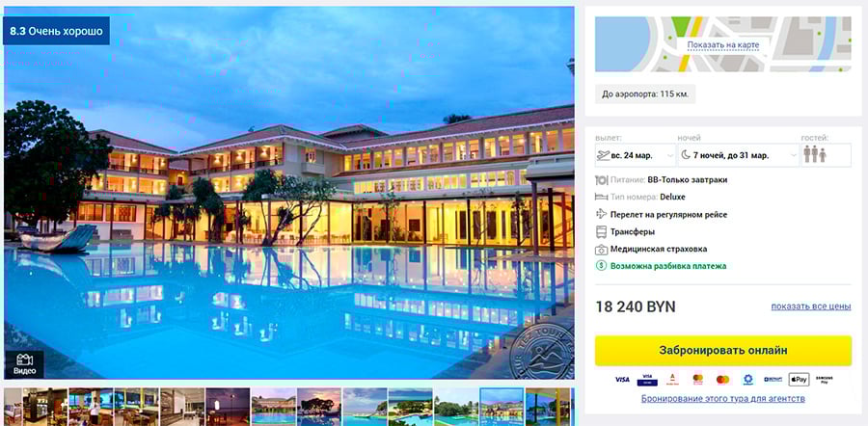This screenshot has height=426, width=868.
Task: Select the highlighted pool photo thumbnail
Action: point(501,407)
